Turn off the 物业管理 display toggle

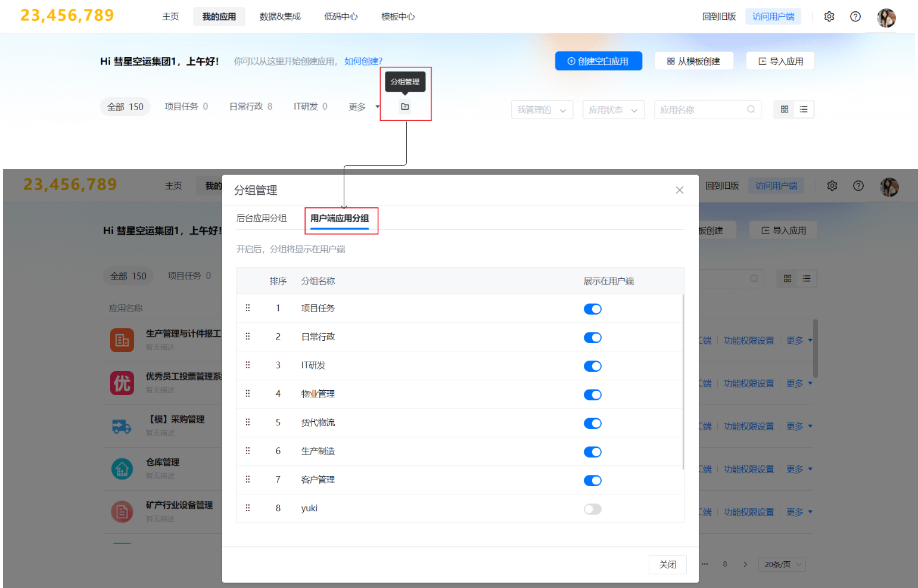click(592, 395)
